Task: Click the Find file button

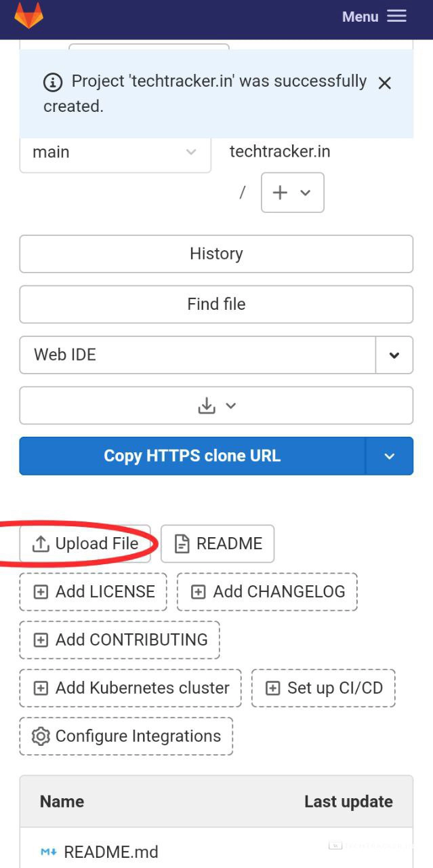Action: point(216,304)
